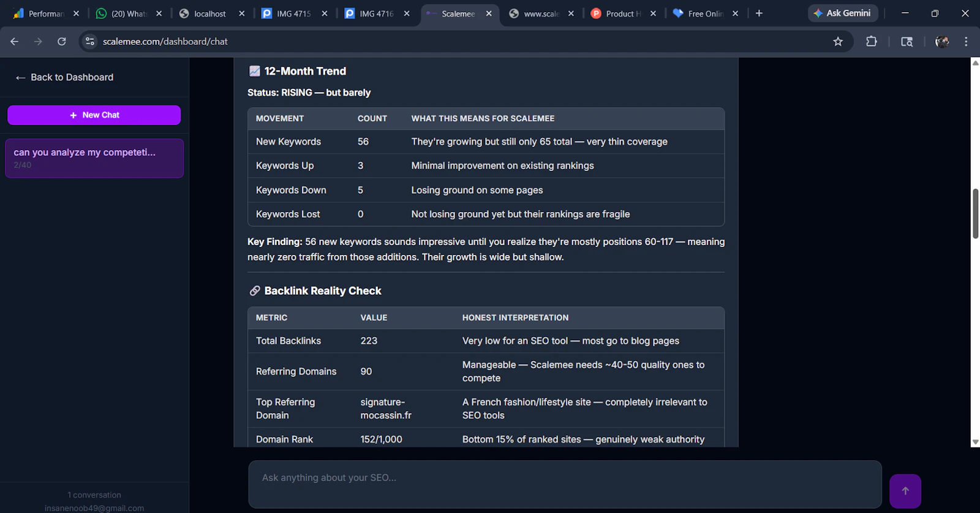The image size is (980, 513).
Task: Close the Scalemee tab
Action: (x=489, y=13)
